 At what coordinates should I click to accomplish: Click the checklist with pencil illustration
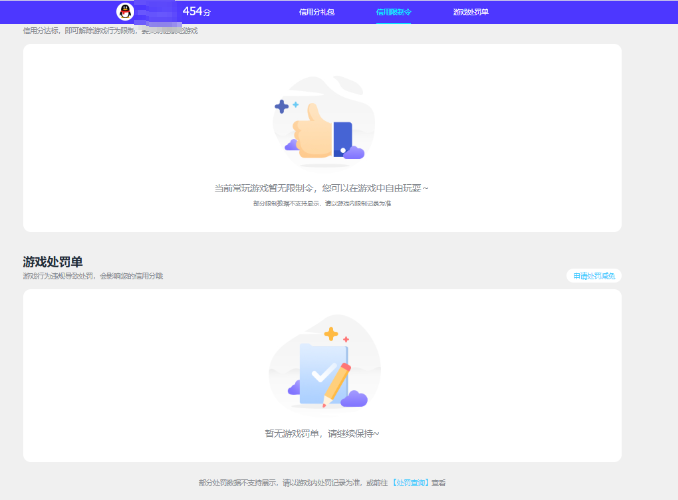click(324, 363)
